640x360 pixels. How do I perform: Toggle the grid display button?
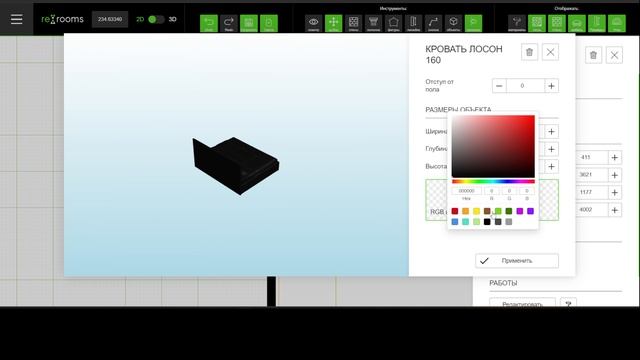pyautogui.click(x=537, y=23)
